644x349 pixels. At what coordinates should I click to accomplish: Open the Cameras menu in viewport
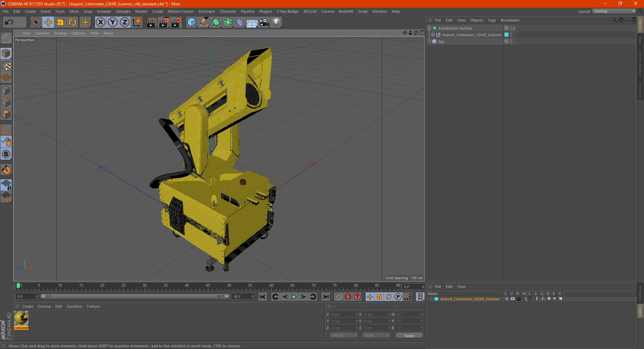[42, 33]
